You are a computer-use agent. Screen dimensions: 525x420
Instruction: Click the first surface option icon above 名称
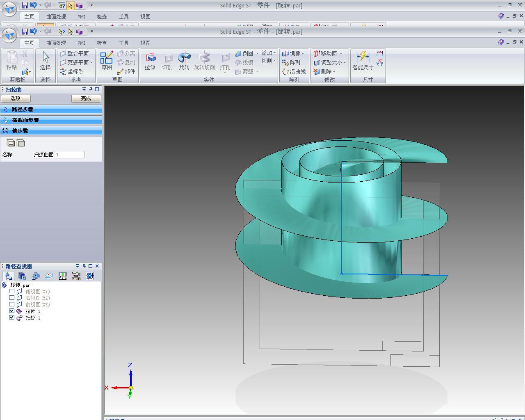(11, 143)
